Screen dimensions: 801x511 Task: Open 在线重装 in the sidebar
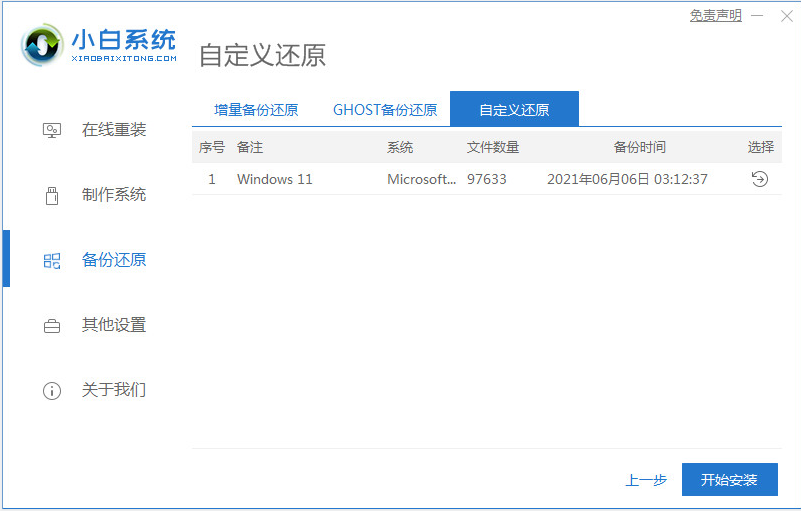click(x=114, y=130)
